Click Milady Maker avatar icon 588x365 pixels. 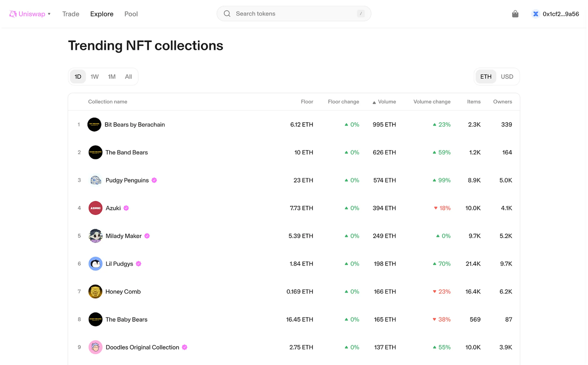pos(95,236)
